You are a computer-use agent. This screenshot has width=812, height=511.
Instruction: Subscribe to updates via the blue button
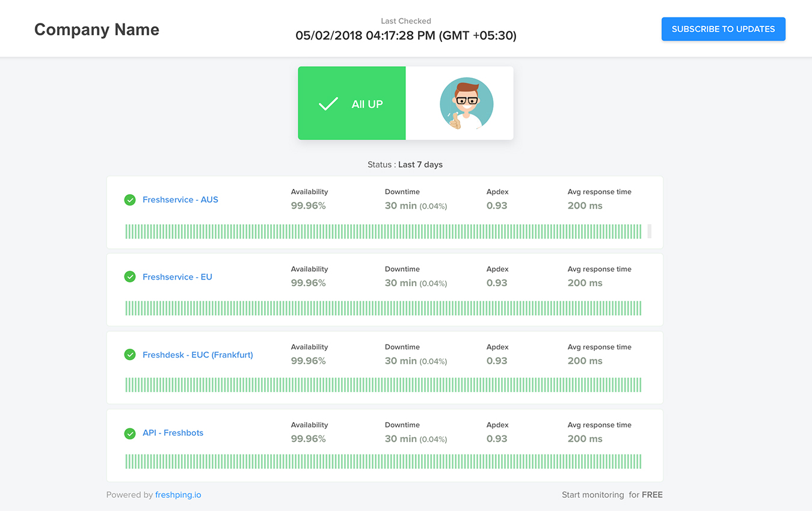[x=724, y=29]
